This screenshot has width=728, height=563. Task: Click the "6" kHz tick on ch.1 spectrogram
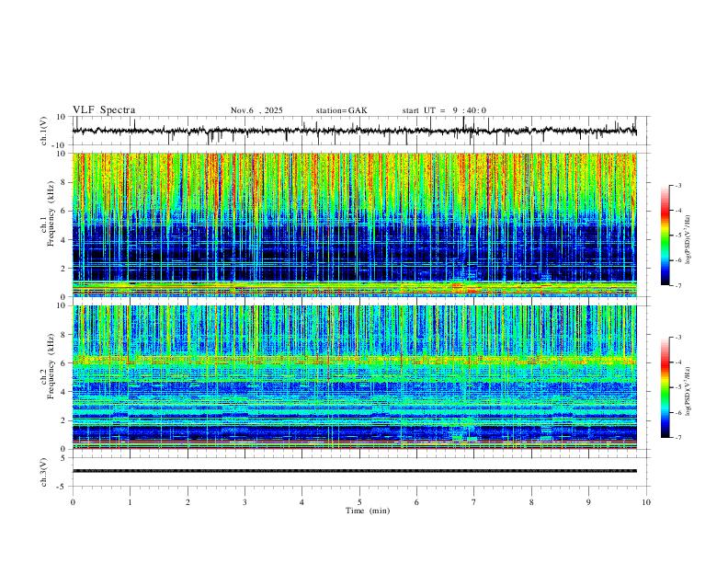pos(63,212)
